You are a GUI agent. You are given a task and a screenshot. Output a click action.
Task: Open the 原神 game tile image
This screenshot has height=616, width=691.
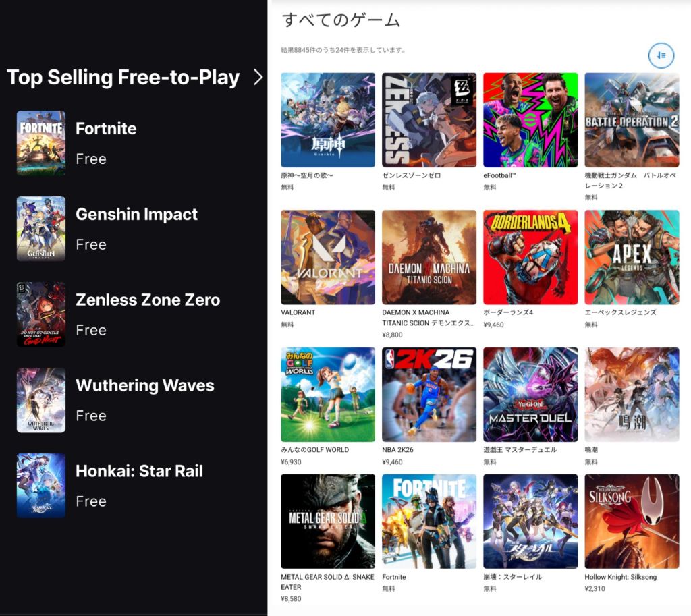coord(328,120)
